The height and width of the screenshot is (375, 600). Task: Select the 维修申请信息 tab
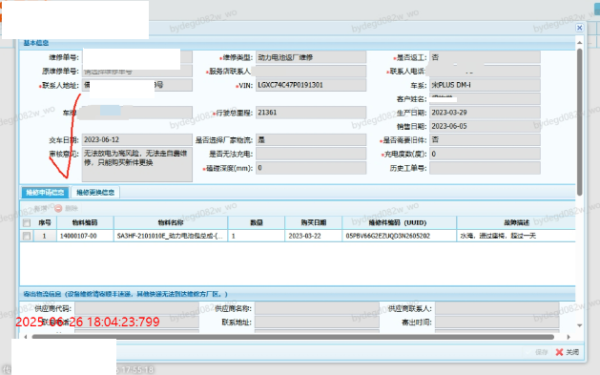coord(45,192)
